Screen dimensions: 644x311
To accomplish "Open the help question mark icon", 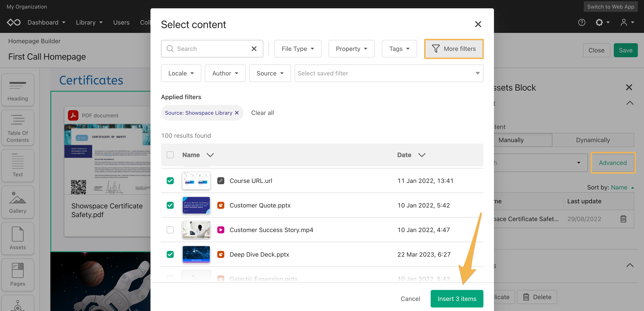I will (x=582, y=22).
